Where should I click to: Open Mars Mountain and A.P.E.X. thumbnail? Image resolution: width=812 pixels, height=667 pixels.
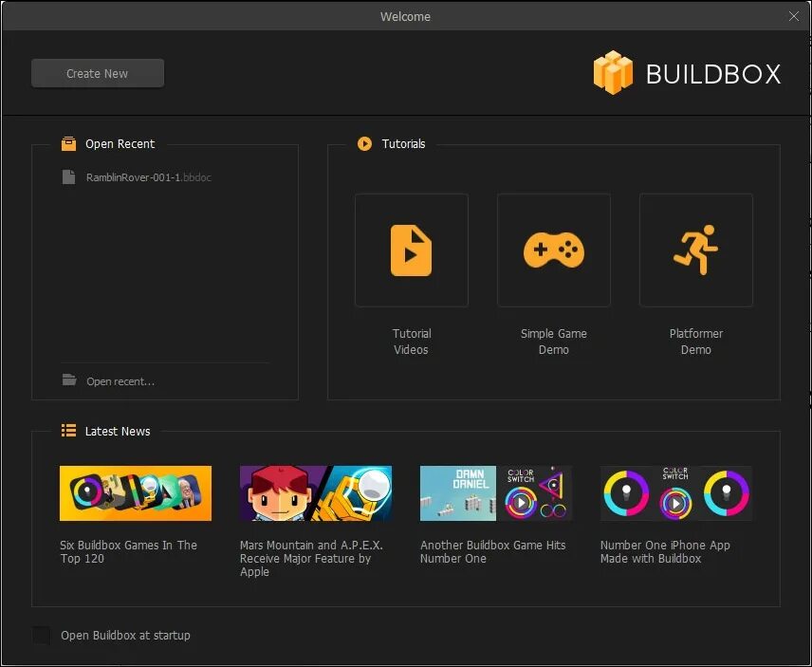316,493
